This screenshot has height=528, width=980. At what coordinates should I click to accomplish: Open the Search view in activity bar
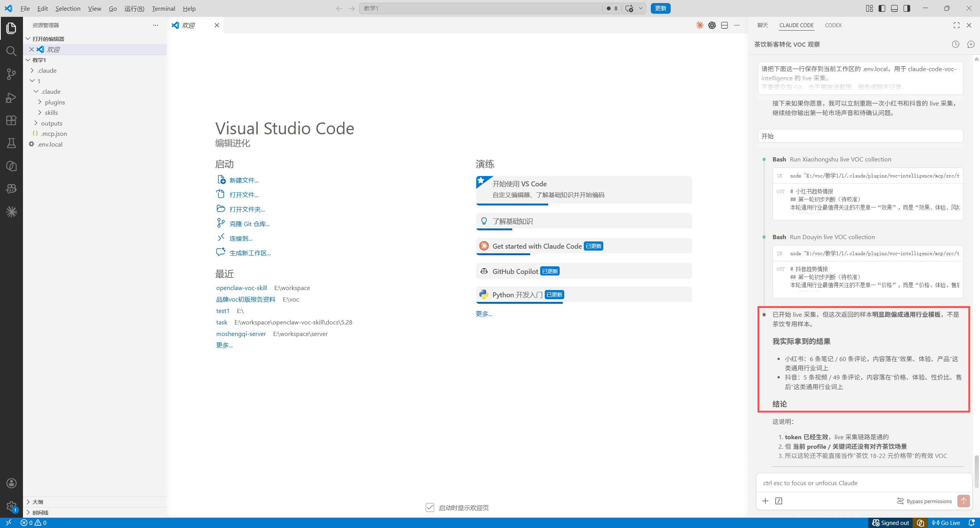(x=11, y=51)
